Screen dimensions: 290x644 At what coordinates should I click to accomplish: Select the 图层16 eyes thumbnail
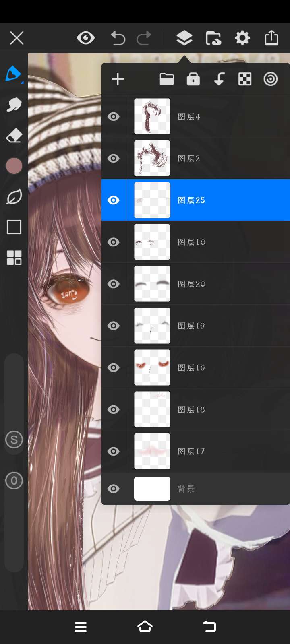click(x=152, y=367)
